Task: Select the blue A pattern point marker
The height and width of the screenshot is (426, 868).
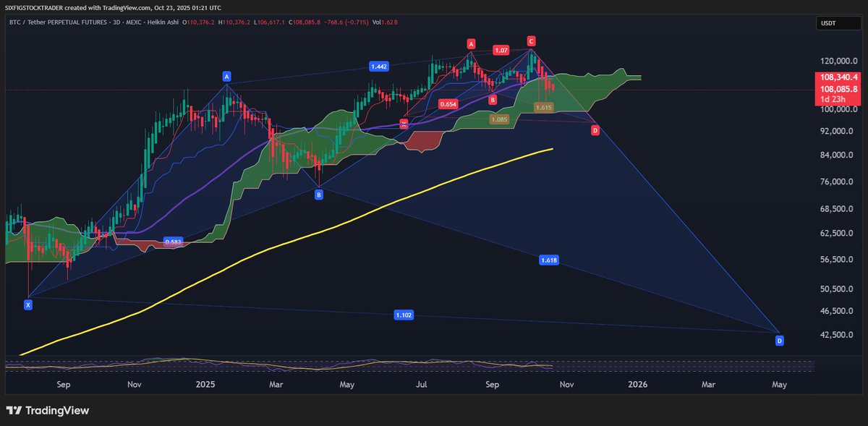Action: pos(226,75)
